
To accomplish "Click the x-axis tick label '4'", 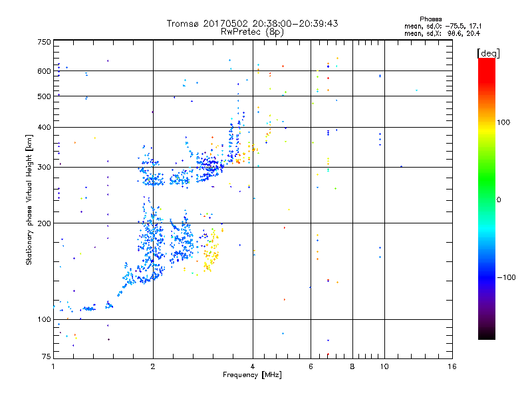I will click(253, 366).
